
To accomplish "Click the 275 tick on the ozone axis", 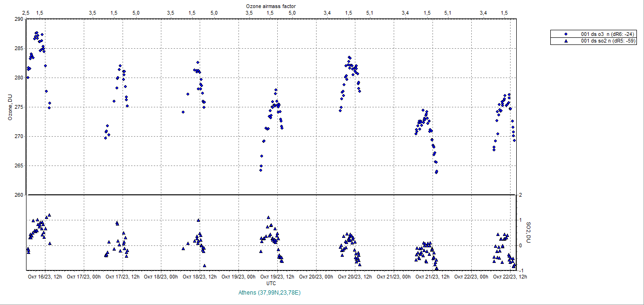I will (x=18, y=107).
